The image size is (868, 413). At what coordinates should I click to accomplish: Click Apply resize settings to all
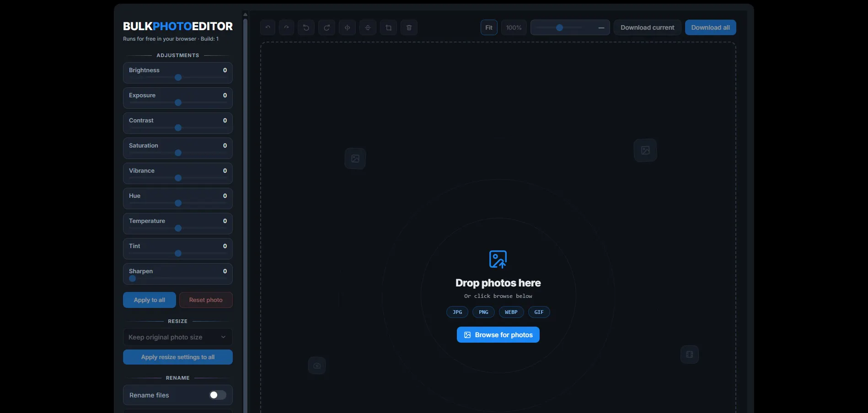(x=178, y=357)
